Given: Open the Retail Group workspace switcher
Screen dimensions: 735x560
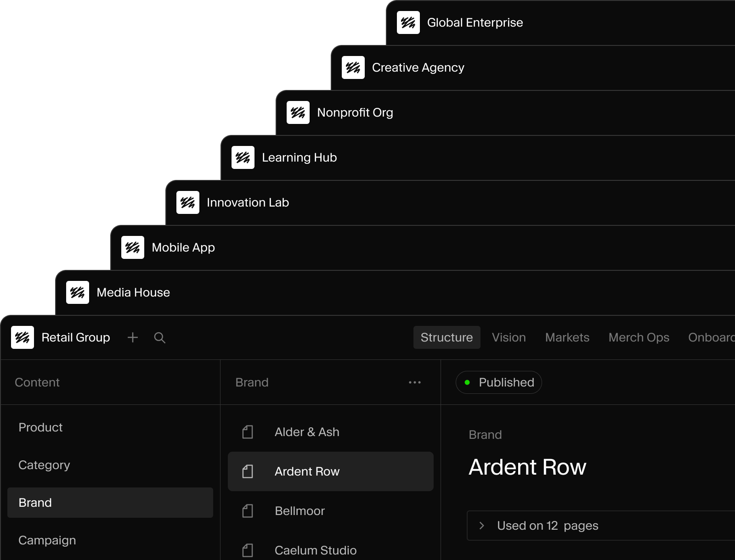Looking at the screenshot, I should [x=61, y=337].
